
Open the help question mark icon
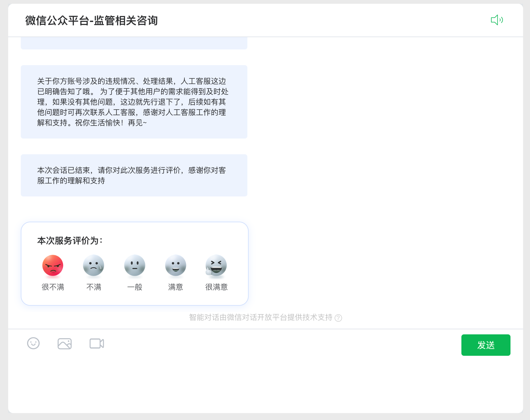coord(338,318)
